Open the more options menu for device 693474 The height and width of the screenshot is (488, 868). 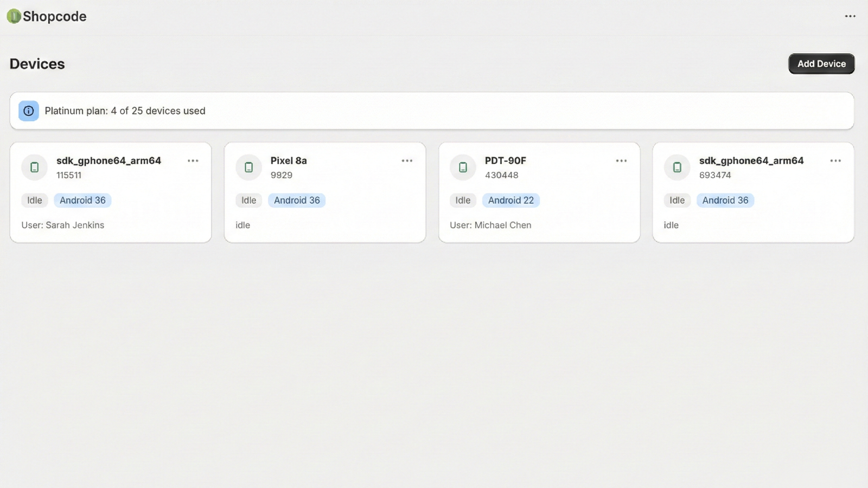click(x=835, y=160)
